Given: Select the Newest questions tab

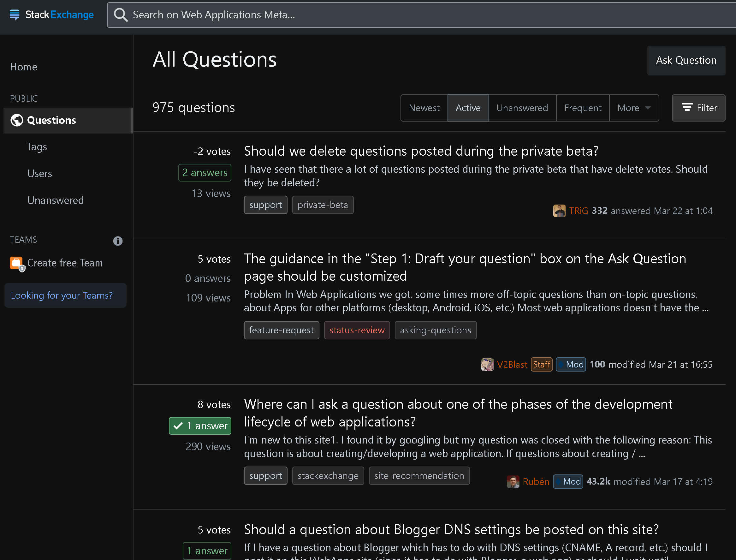Looking at the screenshot, I should 424,108.
